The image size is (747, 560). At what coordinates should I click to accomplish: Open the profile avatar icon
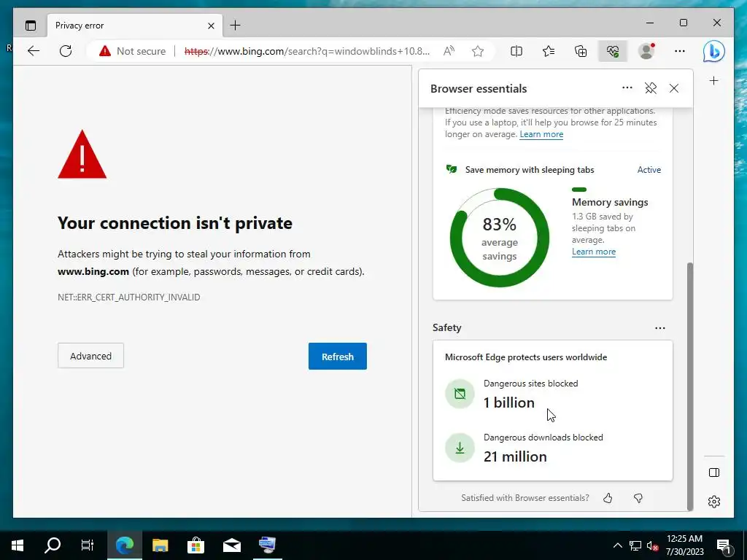pyautogui.click(x=646, y=51)
